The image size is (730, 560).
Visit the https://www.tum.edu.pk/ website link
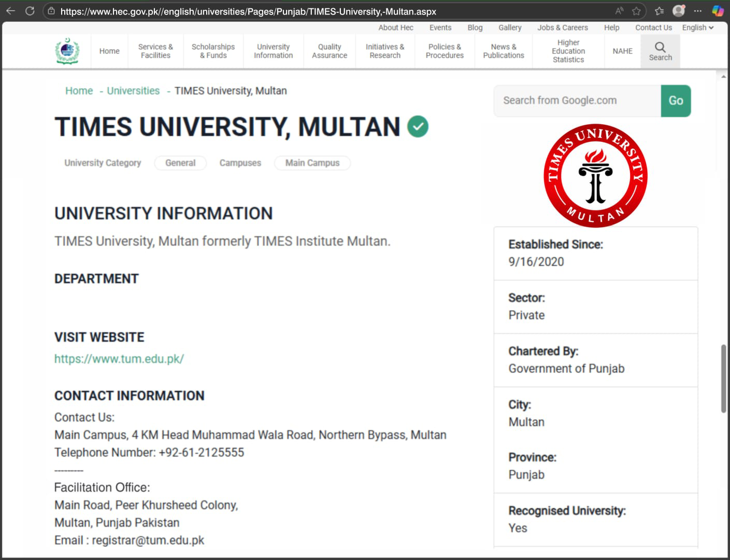[119, 358]
